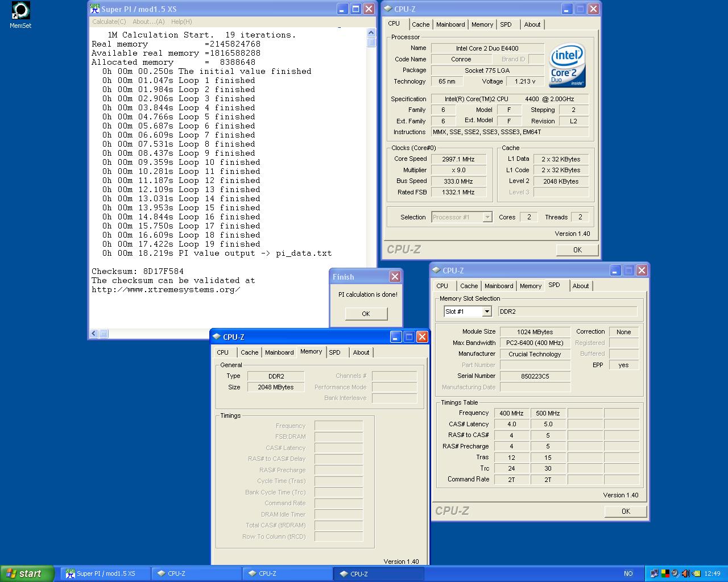Open the MemSet desktop shortcut

point(20,15)
